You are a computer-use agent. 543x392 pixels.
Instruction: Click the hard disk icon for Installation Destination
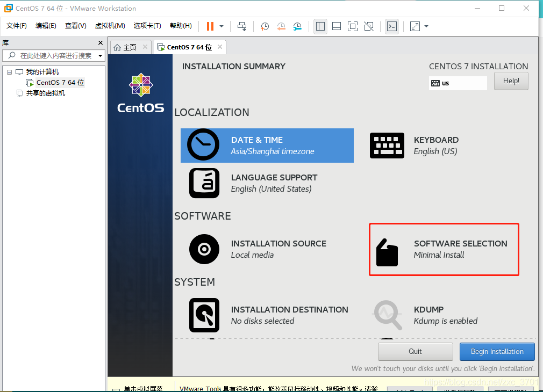204,315
